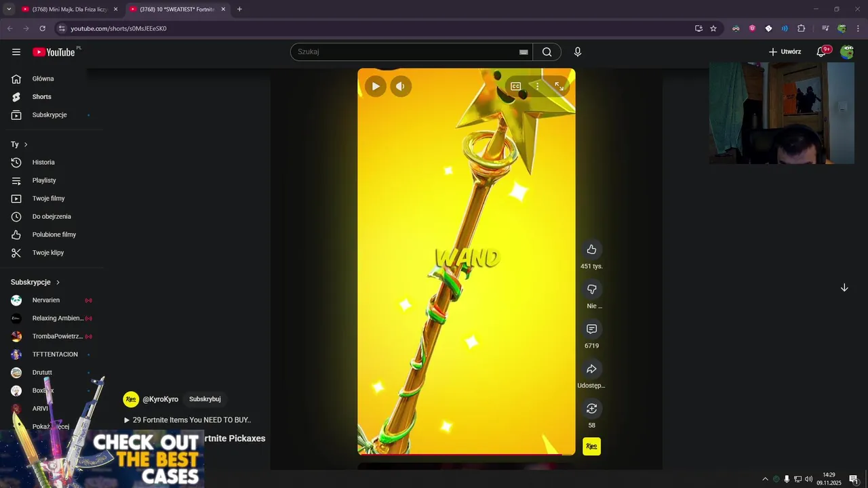Open the @KyroKyro channel link
Screen dimensions: 868x488
[x=161, y=399]
